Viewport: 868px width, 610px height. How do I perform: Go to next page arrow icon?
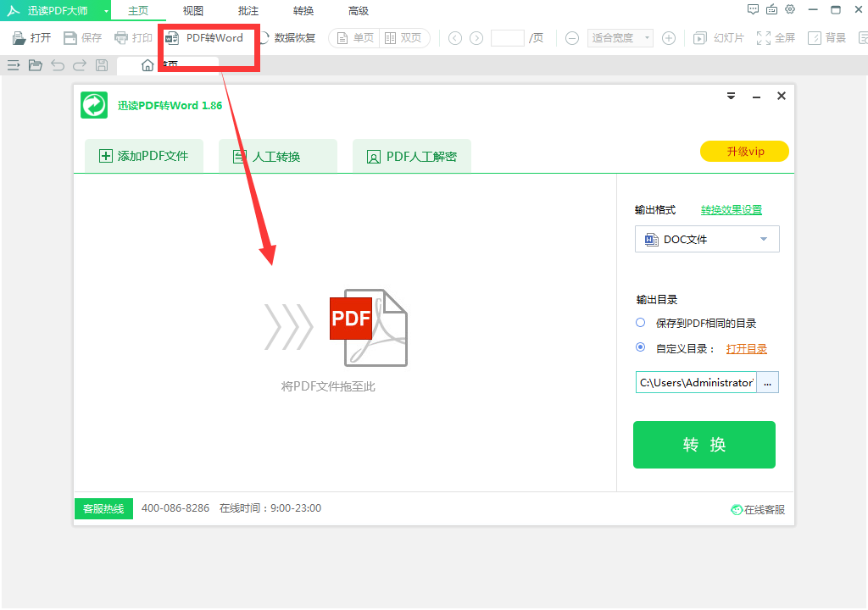[x=476, y=37]
